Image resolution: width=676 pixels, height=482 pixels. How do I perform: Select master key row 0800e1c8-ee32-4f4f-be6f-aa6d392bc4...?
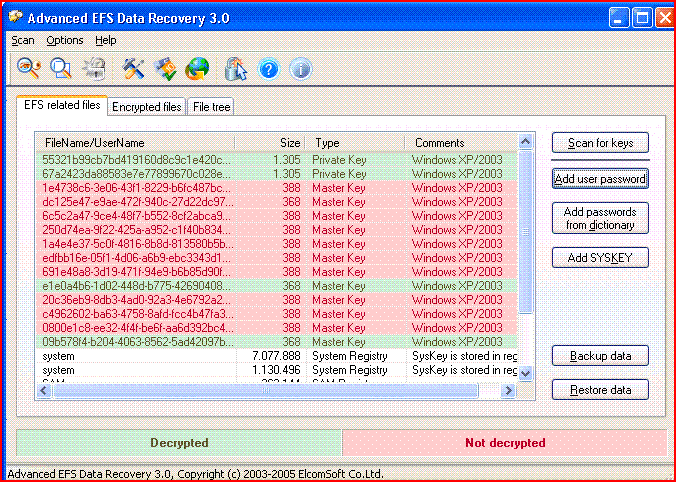coord(276,328)
